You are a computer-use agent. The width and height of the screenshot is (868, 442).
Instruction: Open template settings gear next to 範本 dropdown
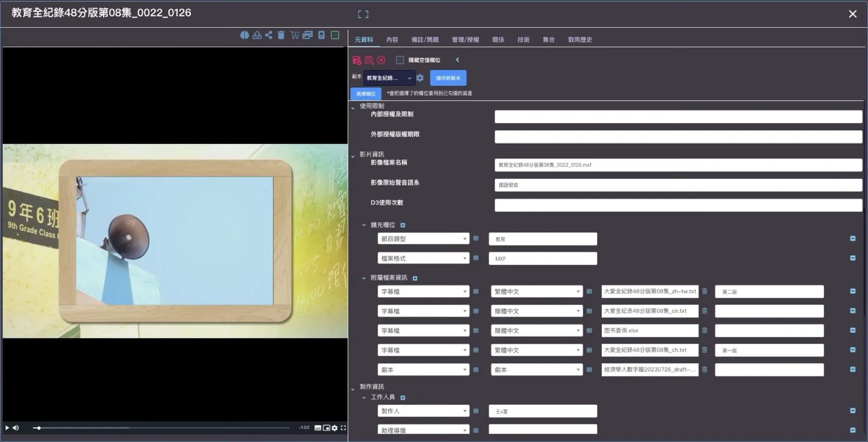coord(420,78)
